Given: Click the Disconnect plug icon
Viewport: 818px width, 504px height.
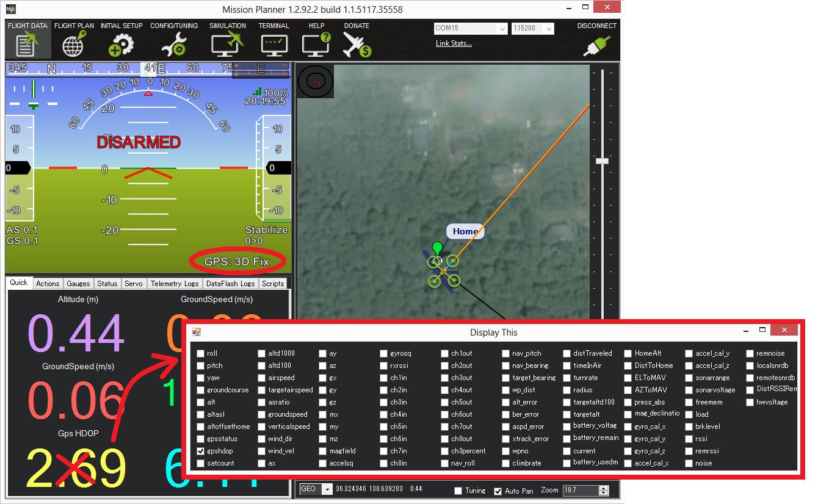Looking at the screenshot, I should pos(596,45).
